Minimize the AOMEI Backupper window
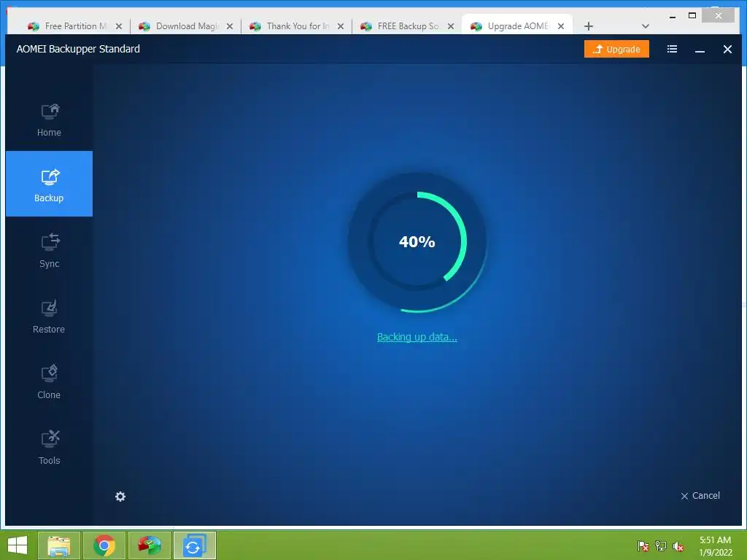 [700, 50]
